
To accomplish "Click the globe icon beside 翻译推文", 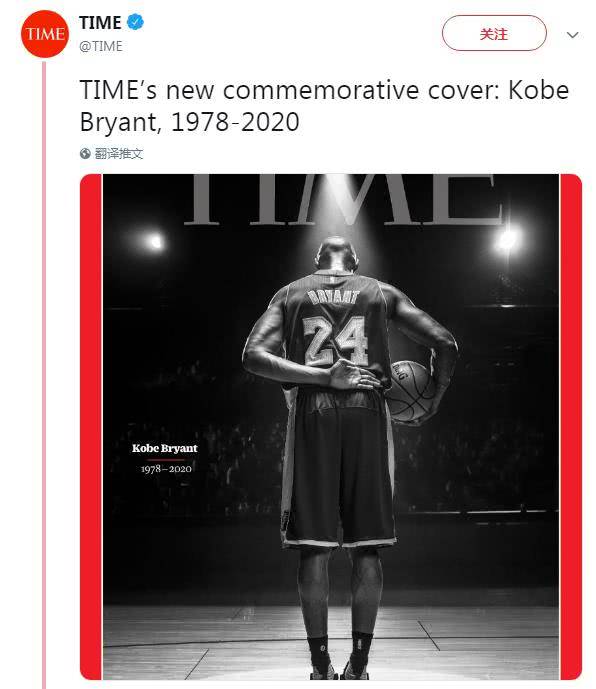I will 85,153.
